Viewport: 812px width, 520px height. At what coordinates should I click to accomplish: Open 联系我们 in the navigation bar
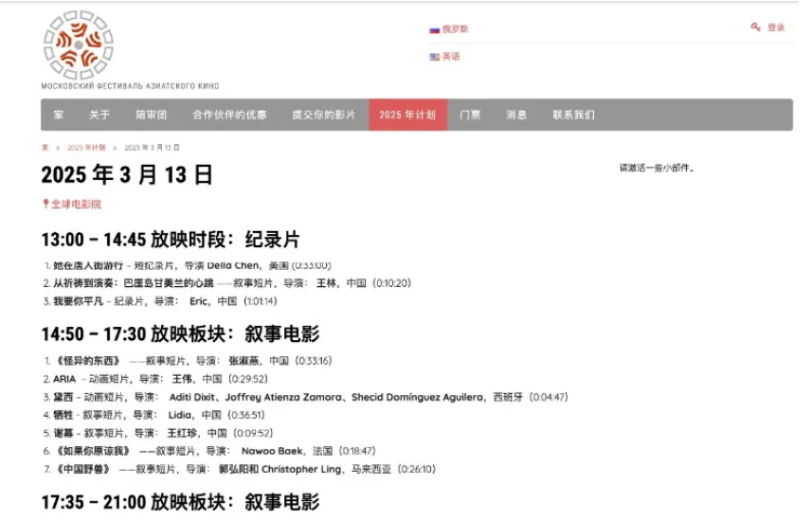(573, 116)
